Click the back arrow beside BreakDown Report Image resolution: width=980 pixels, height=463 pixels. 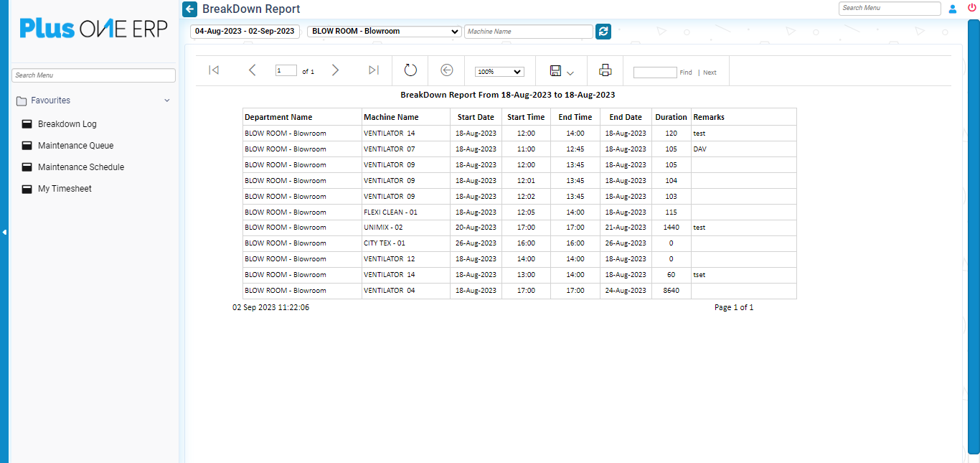189,9
